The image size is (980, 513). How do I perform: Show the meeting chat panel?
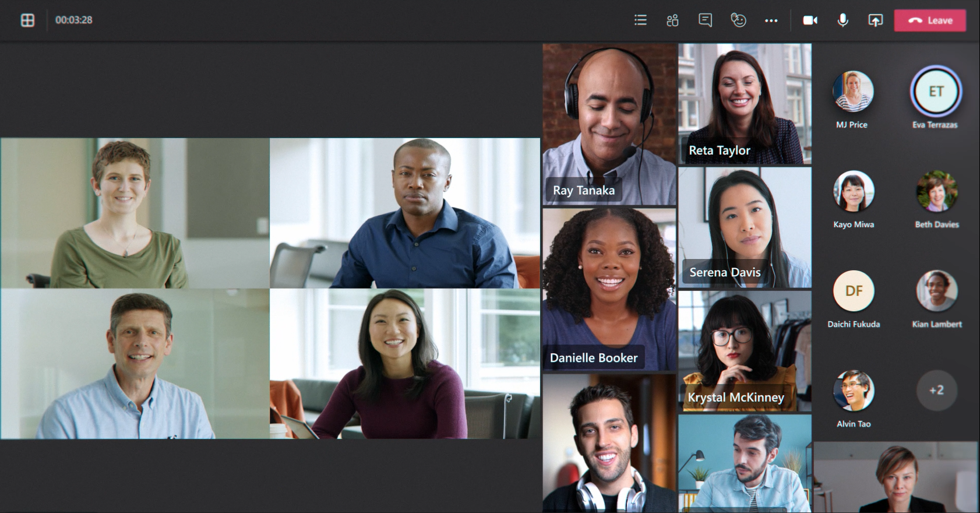[x=705, y=20]
